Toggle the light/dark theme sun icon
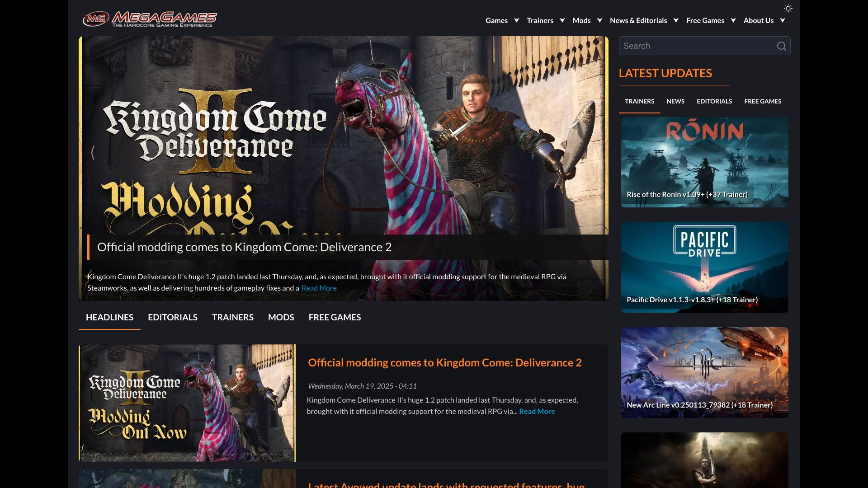 tap(788, 9)
